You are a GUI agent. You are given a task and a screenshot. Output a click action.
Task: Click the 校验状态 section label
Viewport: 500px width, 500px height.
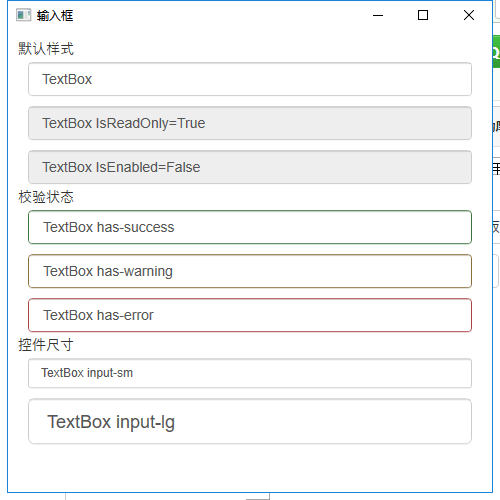[x=46, y=197]
